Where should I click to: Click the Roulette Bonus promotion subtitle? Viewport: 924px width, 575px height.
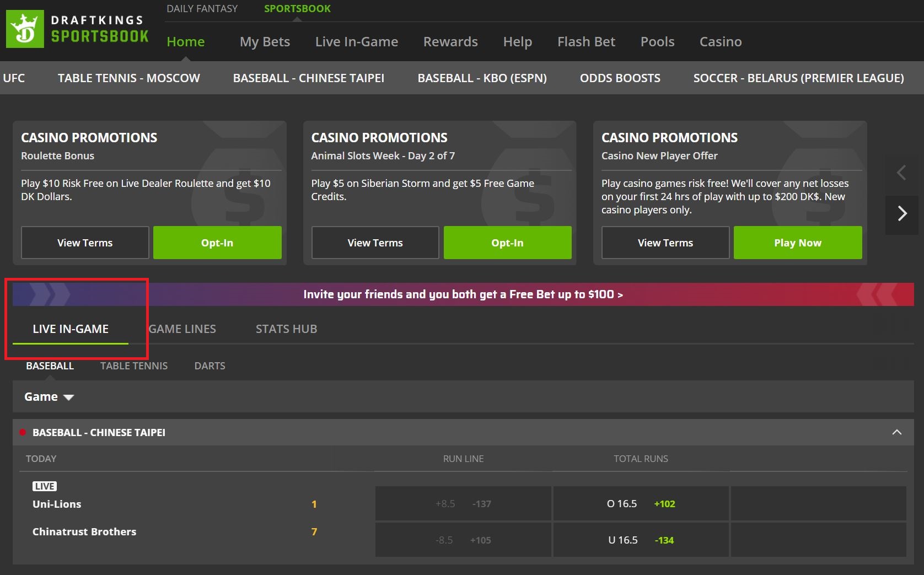tap(57, 156)
